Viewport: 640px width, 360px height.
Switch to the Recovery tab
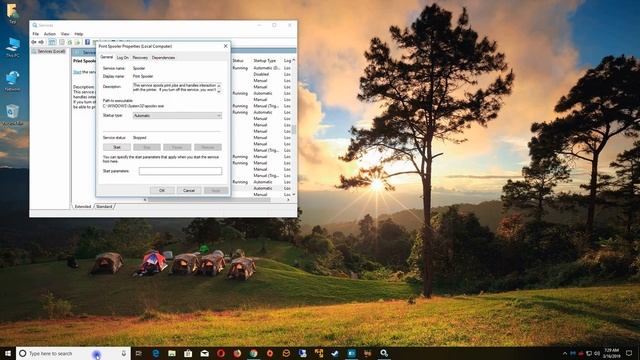[140, 58]
